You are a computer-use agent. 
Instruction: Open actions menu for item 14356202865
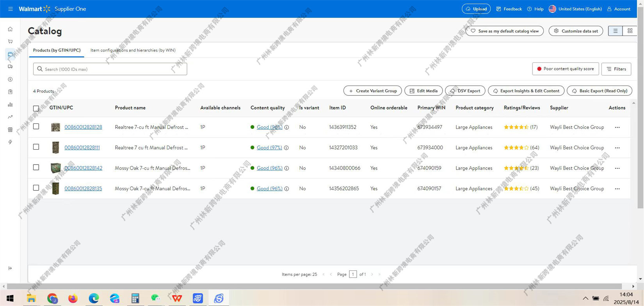click(x=617, y=188)
